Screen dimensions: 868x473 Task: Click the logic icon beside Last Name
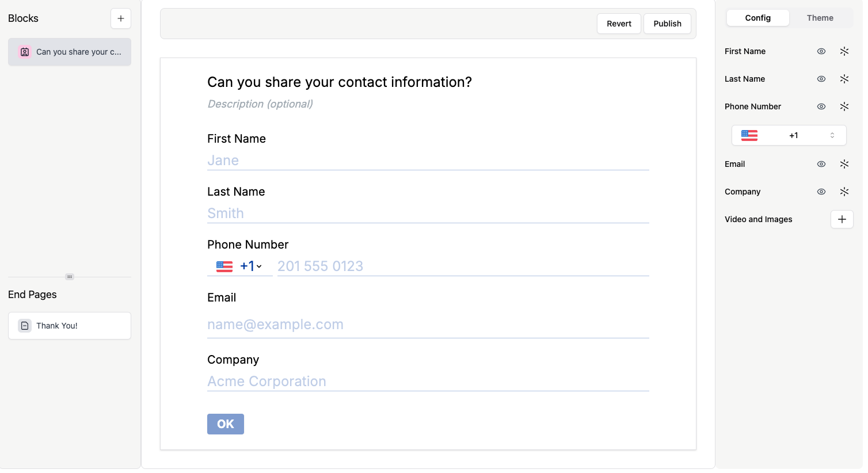click(844, 79)
